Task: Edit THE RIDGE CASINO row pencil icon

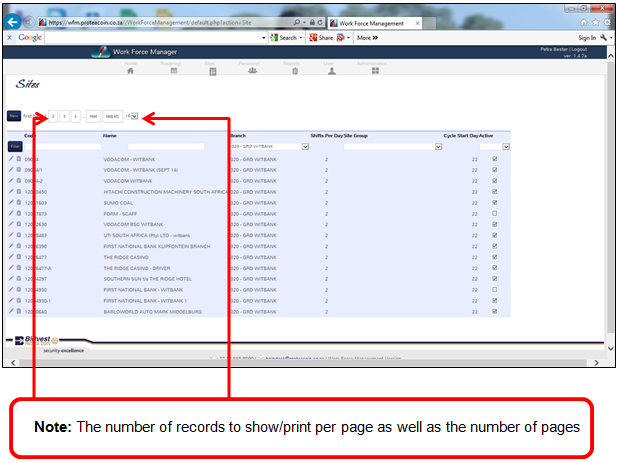Action: point(11,257)
